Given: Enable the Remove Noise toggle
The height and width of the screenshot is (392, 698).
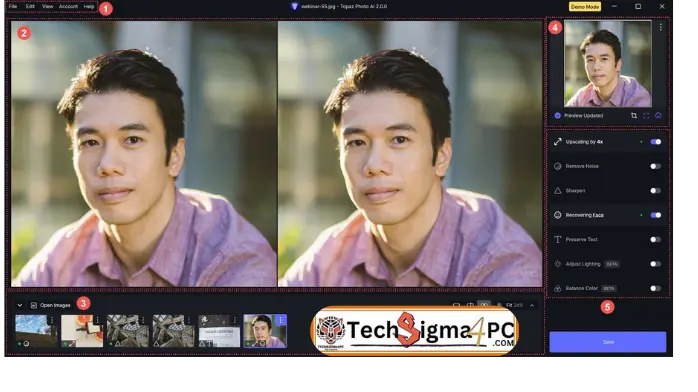Looking at the screenshot, I should click(x=655, y=166).
